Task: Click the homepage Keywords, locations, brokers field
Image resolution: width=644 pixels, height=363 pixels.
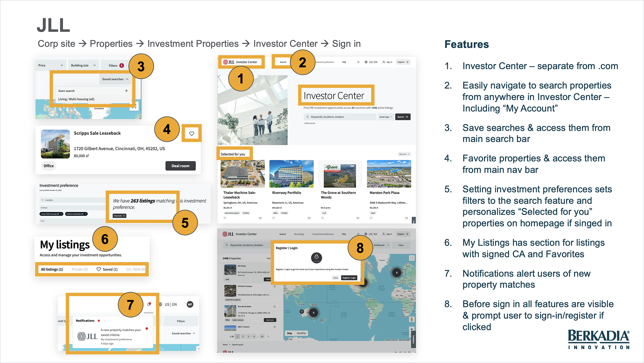Action: (340, 117)
